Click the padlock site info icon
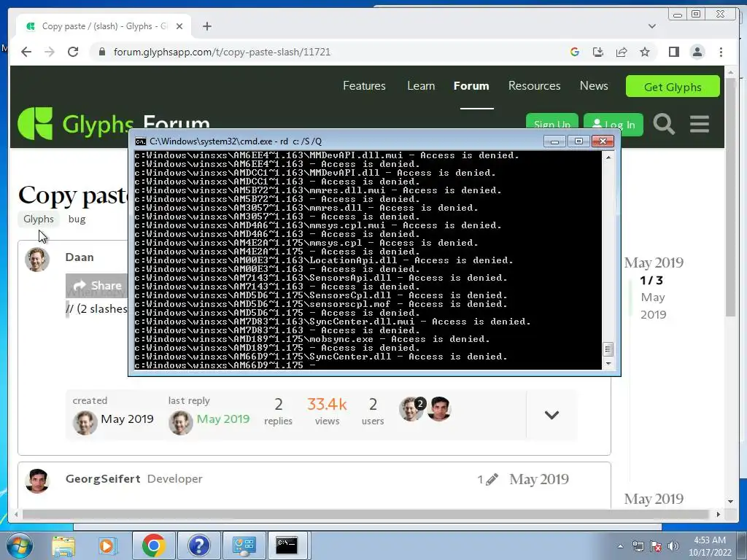The image size is (747, 560). [x=101, y=52]
